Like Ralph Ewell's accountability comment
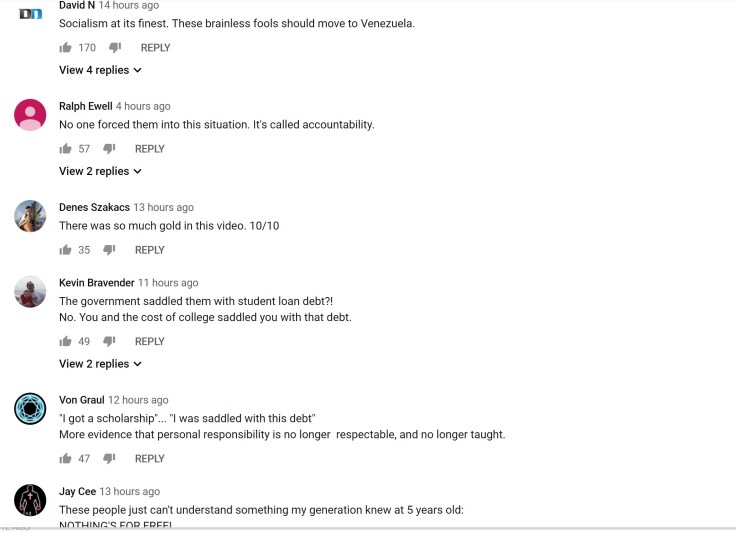Screen dimensions: 736x533 [x=65, y=149]
